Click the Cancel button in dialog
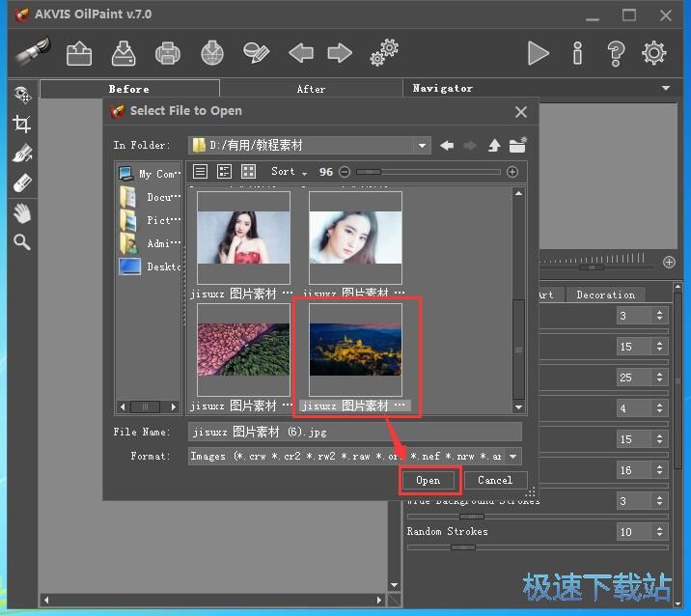The image size is (691, 616). 495,480
